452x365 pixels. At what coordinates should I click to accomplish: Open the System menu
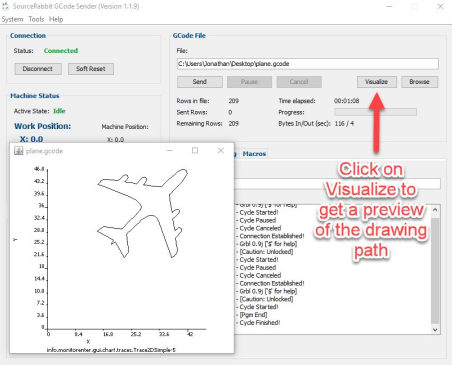pyautogui.click(x=12, y=19)
